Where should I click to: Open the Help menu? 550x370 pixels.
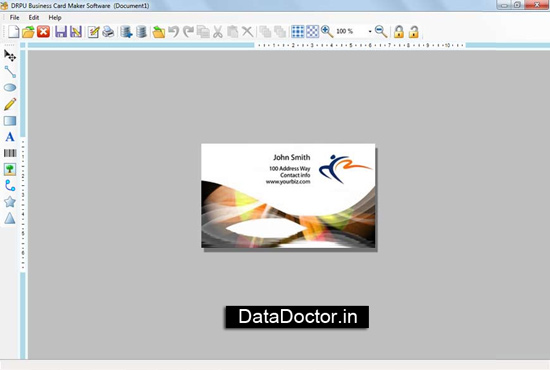point(55,18)
